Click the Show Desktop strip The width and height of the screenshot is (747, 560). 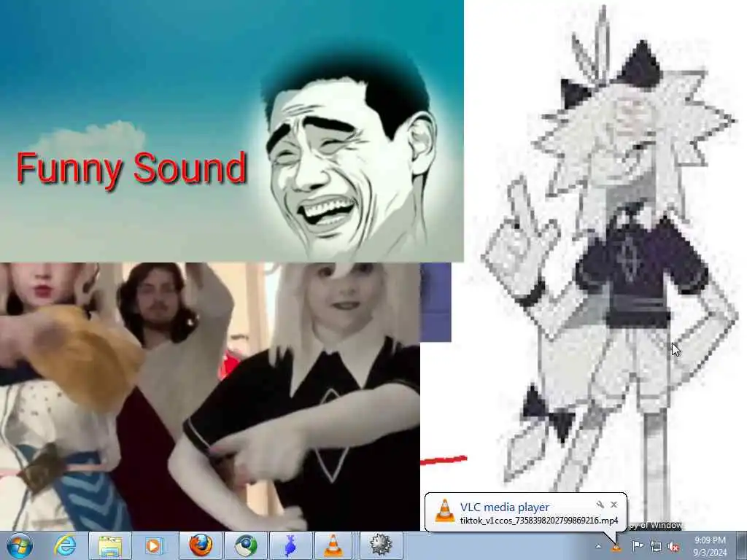coord(742,545)
